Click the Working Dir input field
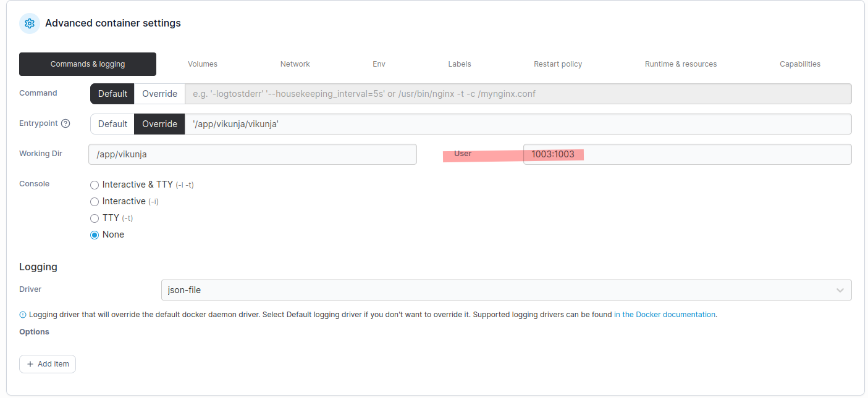 [252, 154]
